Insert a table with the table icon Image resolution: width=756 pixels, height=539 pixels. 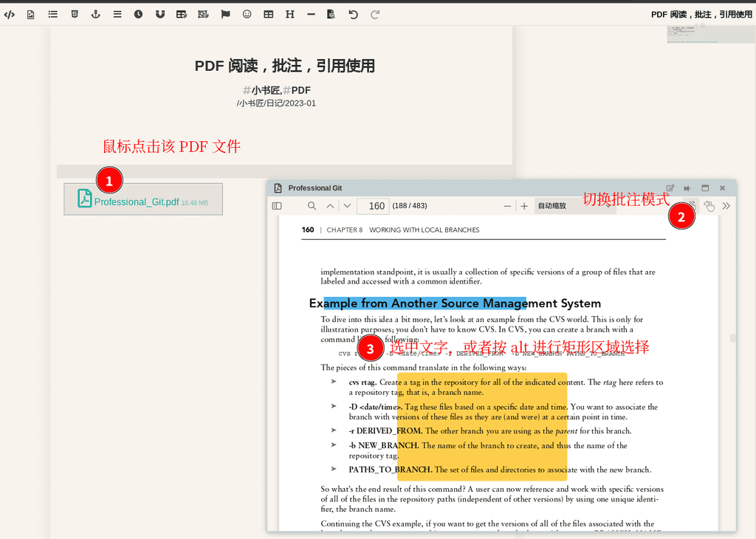click(x=268, y=13)
